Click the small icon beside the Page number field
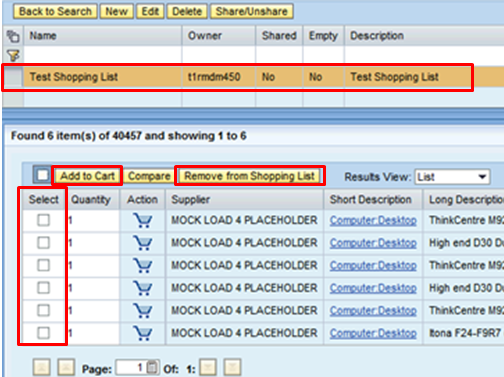This screenshot has height=377, width=504. [152, 367]
